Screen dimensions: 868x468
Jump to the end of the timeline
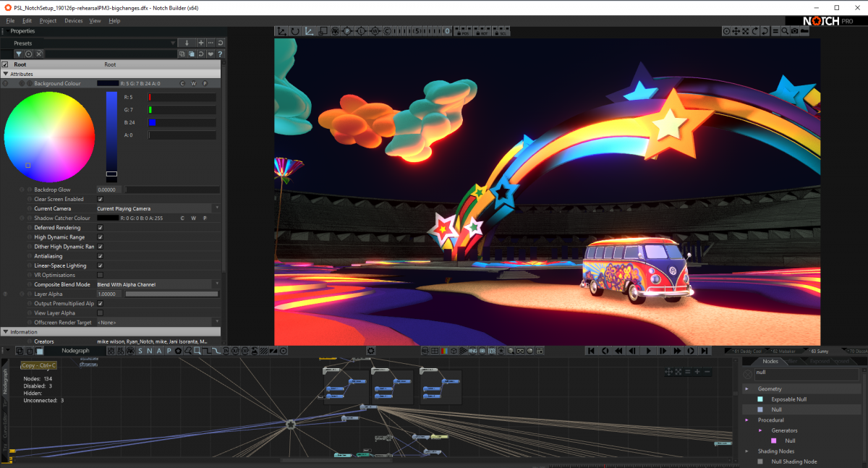pyautogui.click(x=705, y=351)
